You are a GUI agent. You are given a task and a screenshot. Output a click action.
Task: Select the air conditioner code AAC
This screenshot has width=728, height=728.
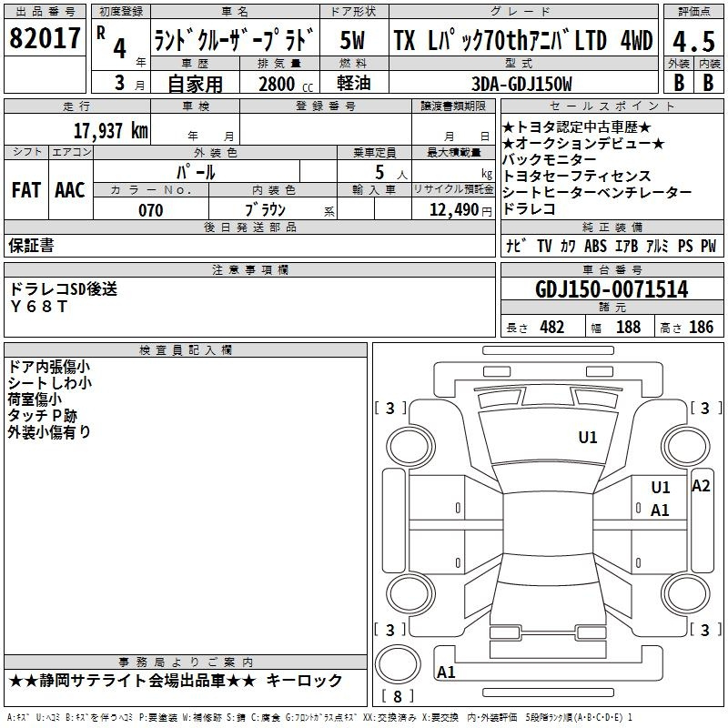[70, 190]
